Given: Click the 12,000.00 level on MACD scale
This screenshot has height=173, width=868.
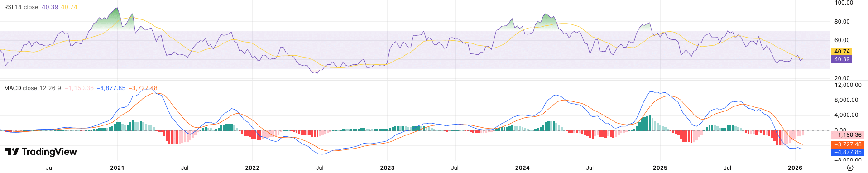Looking at the screenshot, I should pos(848,85).
